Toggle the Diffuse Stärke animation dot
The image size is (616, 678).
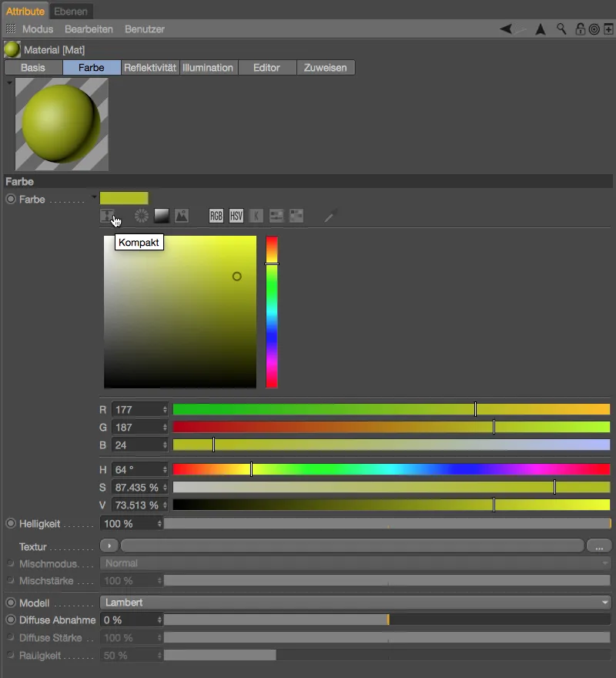[x=11, y=637]
